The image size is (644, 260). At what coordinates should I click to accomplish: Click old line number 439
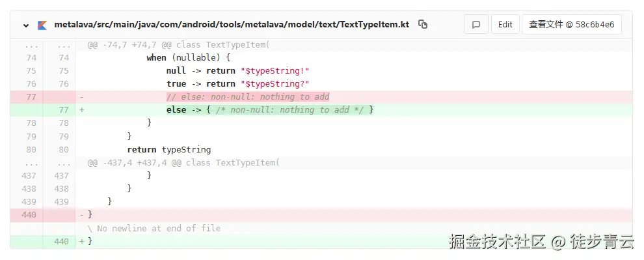pos(29,201)
